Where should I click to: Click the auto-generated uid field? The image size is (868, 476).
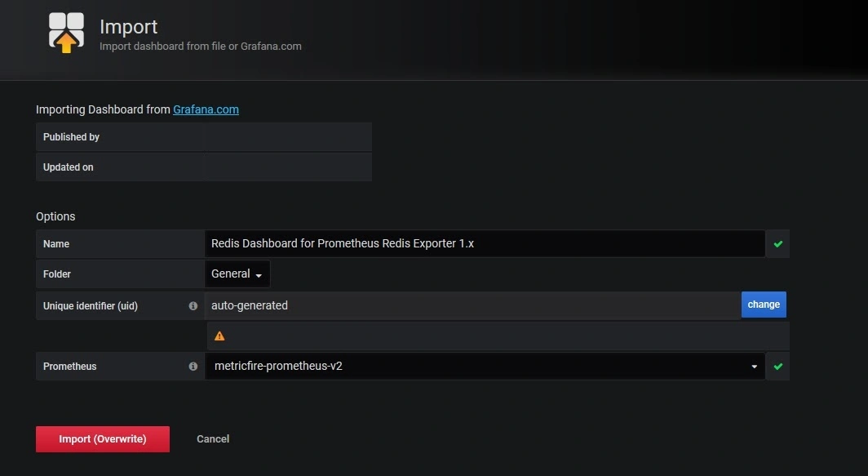coord(473,305)
